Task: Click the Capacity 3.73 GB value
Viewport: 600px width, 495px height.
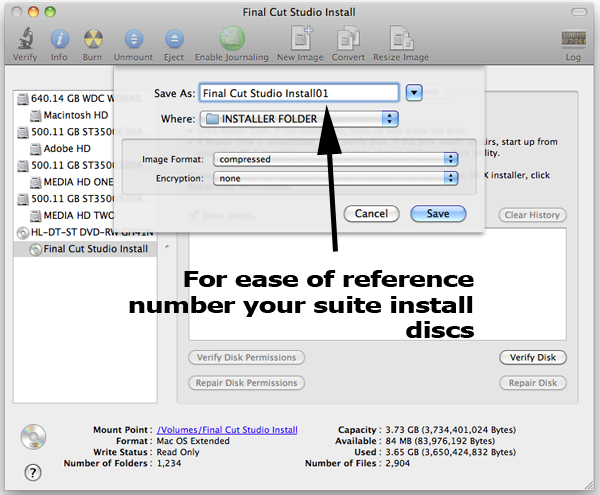Action: click(450, 430)
